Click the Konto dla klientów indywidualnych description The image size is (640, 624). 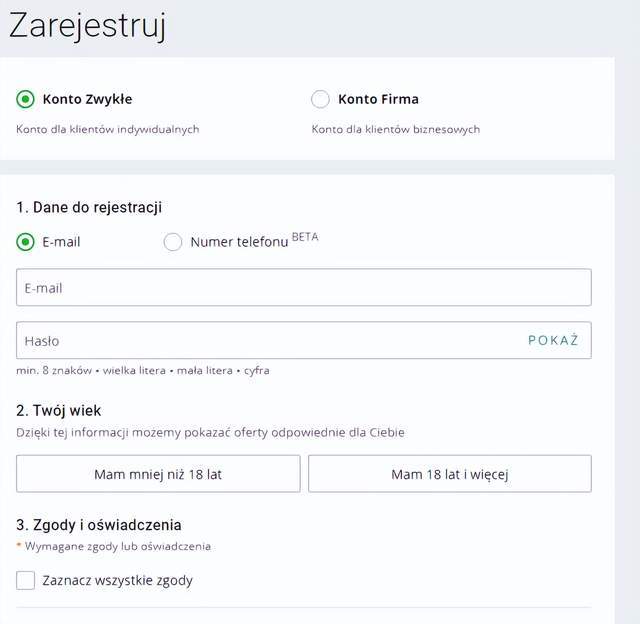[107, 129]
